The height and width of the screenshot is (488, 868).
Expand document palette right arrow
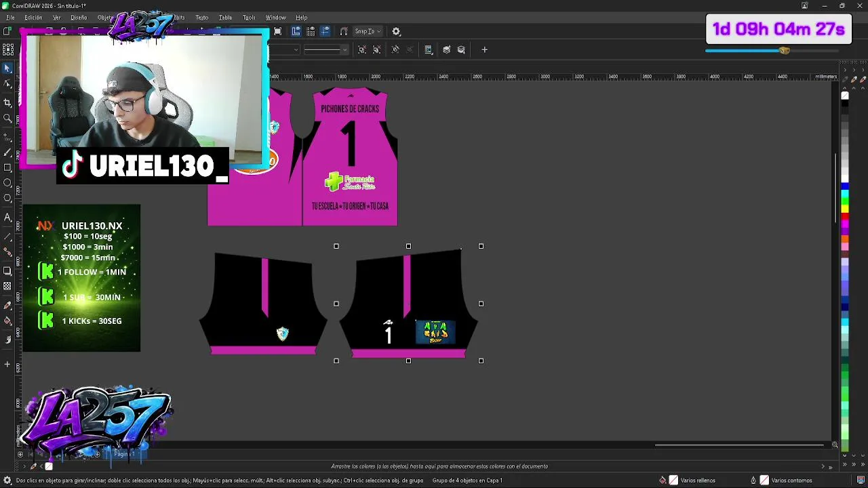click(823, 466)
